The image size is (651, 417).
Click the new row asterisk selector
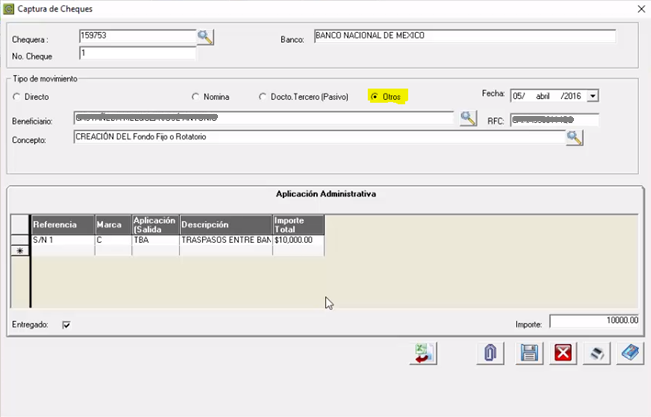tap(19, 252)
